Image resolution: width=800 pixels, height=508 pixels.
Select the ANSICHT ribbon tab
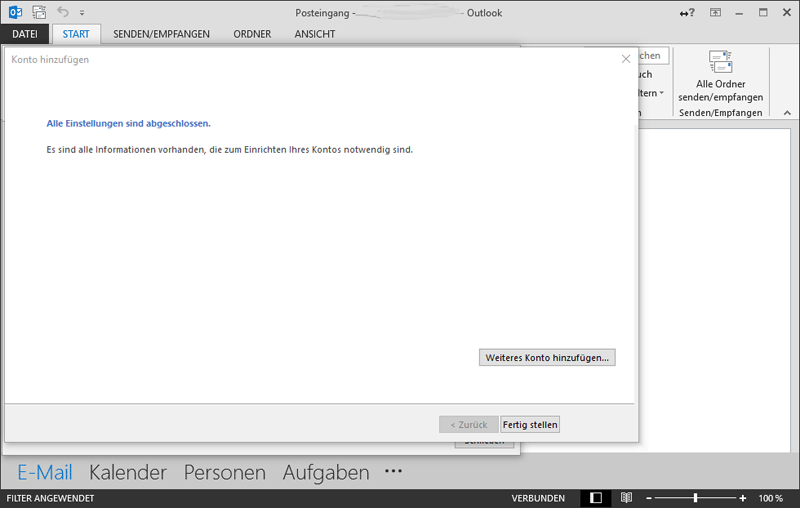pyautogui.click(x=314, y=34)
